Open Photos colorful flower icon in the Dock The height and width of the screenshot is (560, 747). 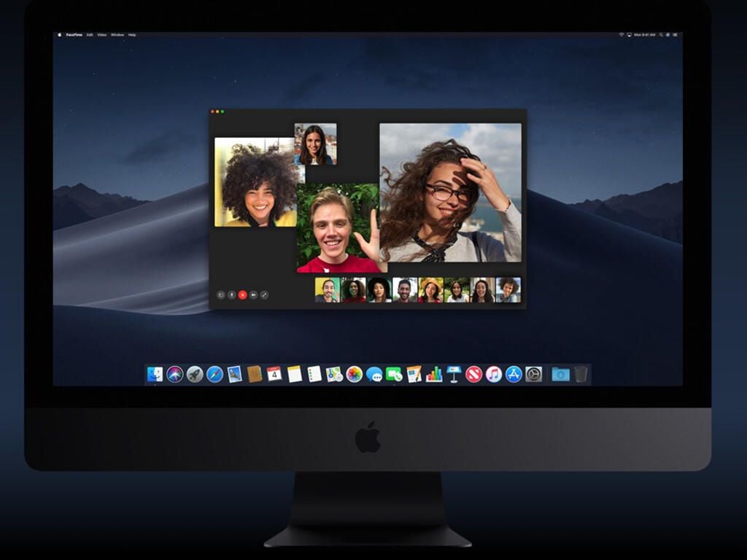[x=355, y=374]
